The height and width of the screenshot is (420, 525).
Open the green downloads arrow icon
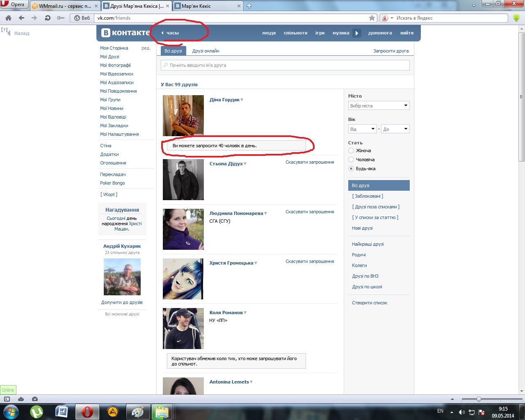coord(516,18)
